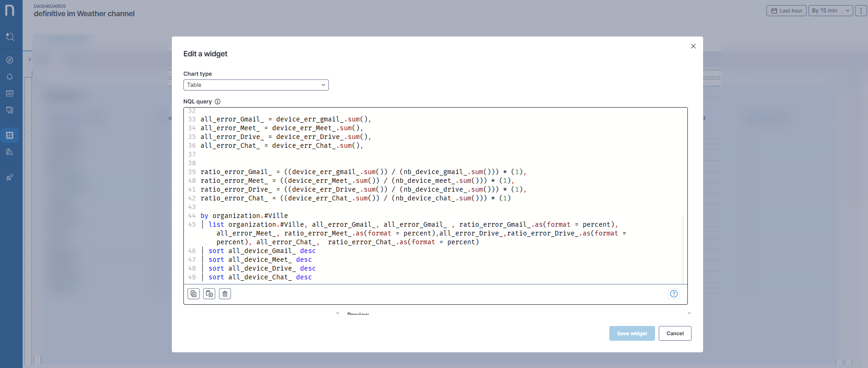Click line 36 all_error_Chat_ definition

coord(282,145)
